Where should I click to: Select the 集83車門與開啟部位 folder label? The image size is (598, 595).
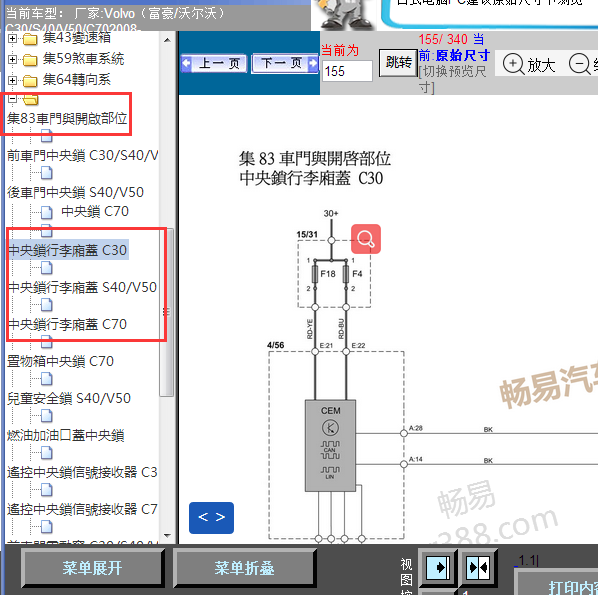coord(67,119)
